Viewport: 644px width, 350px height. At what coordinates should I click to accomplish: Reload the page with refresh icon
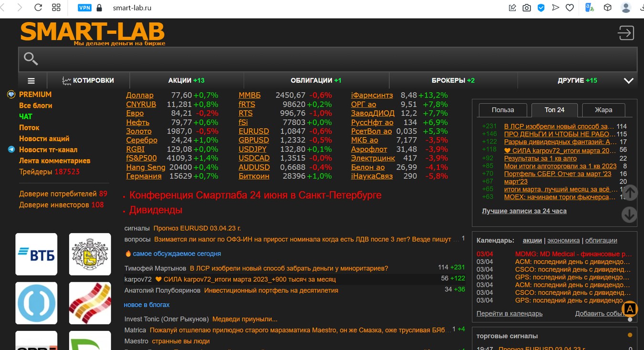38,8
